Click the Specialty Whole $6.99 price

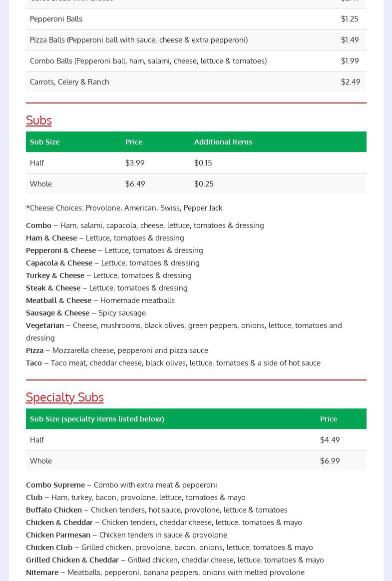330,461
